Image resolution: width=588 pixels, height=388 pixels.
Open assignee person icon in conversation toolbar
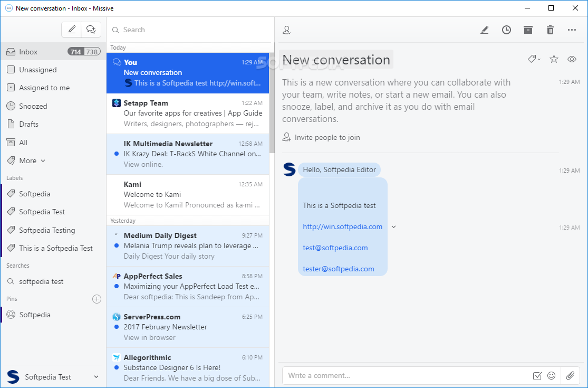pyautogui.click(x=286, y=30)
